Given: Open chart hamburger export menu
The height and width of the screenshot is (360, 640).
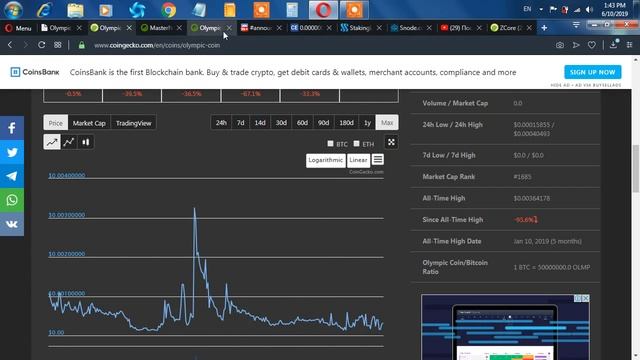Looking at the screenshot, I should pos(378,160).
